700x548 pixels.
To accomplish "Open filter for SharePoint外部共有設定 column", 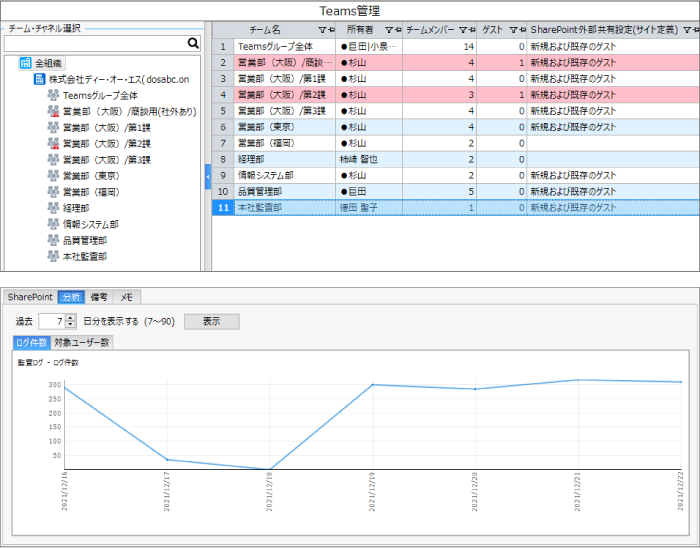I will (687, 30).
